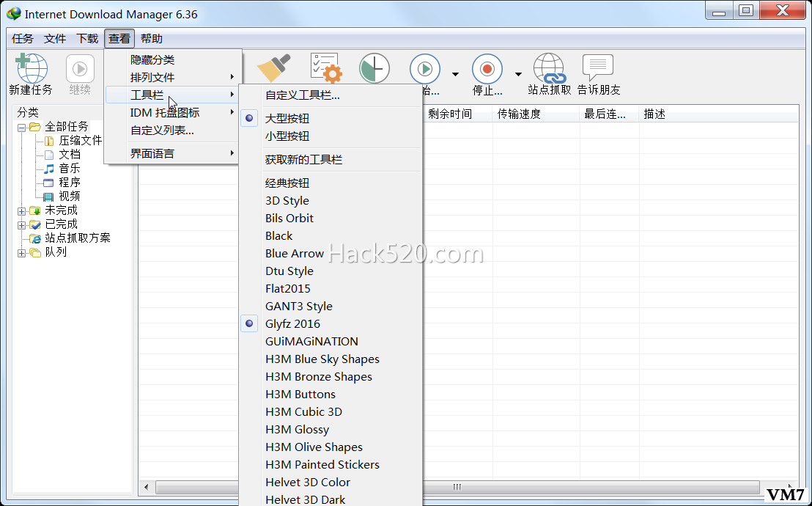Choose Helvet 3D Color skin
812x506 pixels.
pyautogui.click(x=308, y=483)
